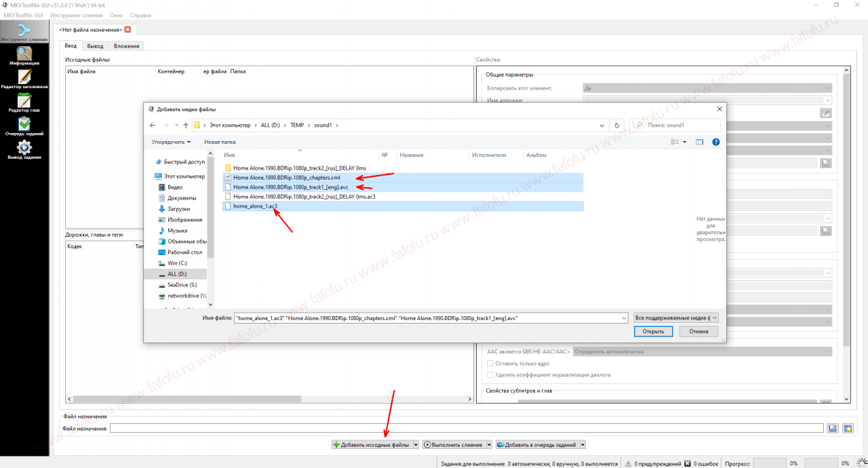This screenshot has height=468, width=868.
Task: Go back in the file dialog
Action: [x=153, y=125]
